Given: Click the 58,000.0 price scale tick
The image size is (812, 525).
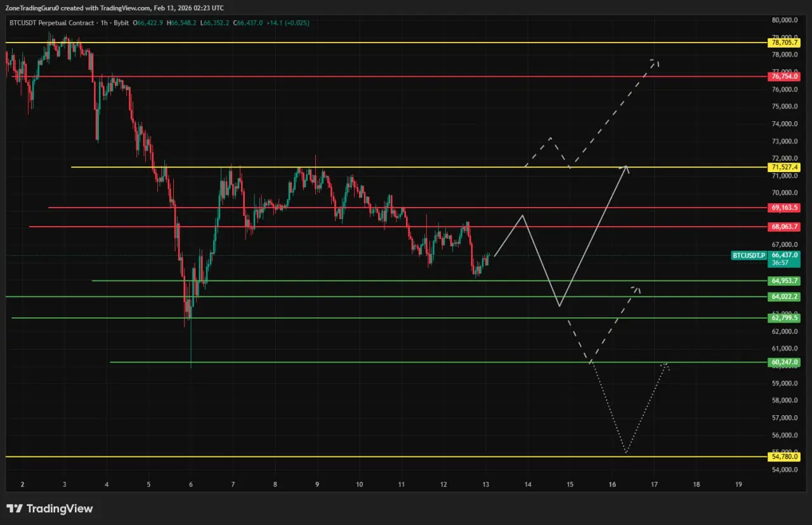Looking at the screenshot, I should pyautogui.click(x=784, y=401).
